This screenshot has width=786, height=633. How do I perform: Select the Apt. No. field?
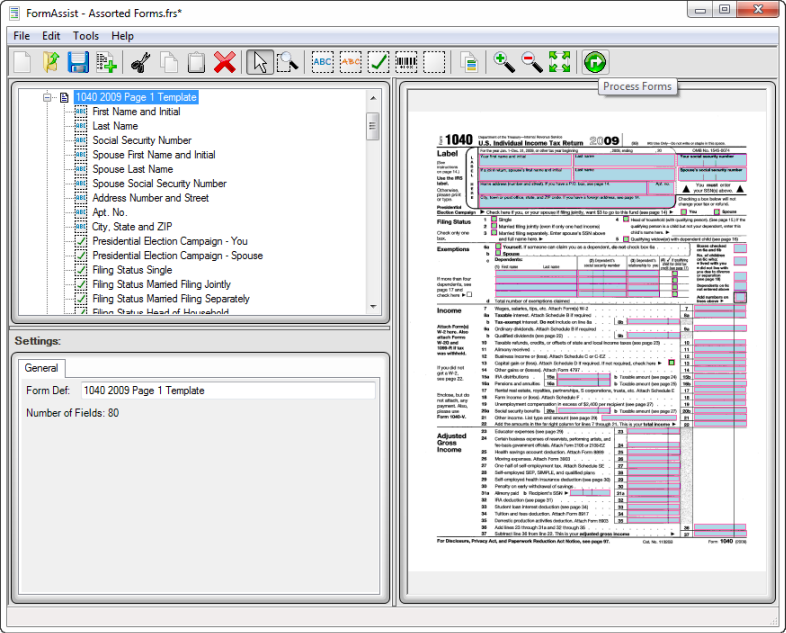(x=110, y=213)
